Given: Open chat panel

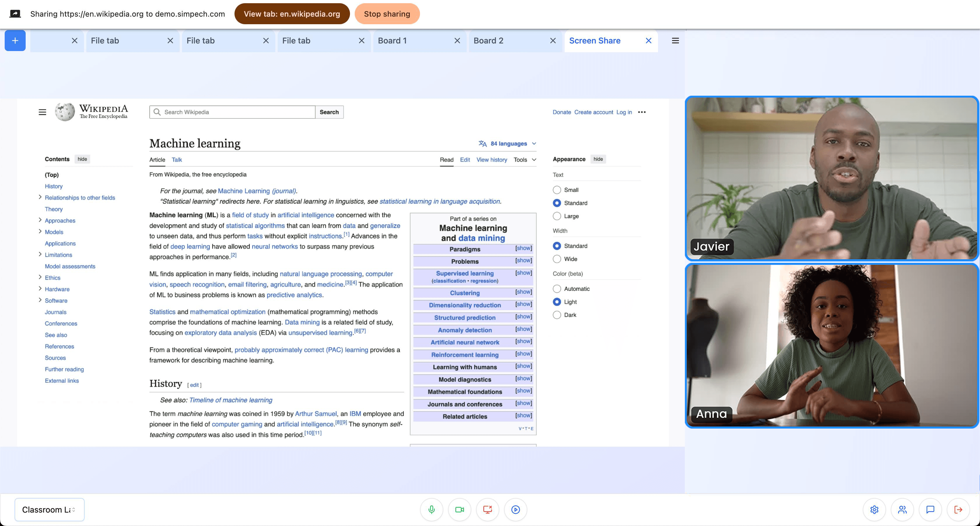Looking at the screenshot, I should coord(930,509).
